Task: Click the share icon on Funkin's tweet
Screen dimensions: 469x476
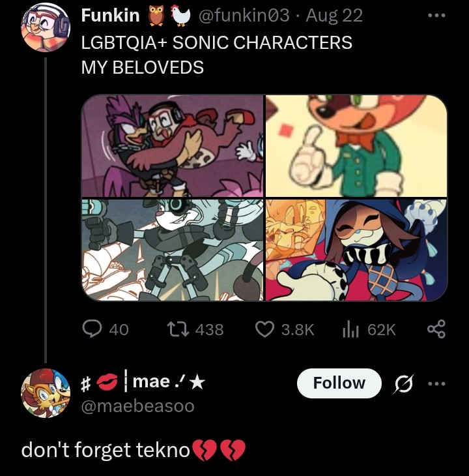Action: click(436, 329)
